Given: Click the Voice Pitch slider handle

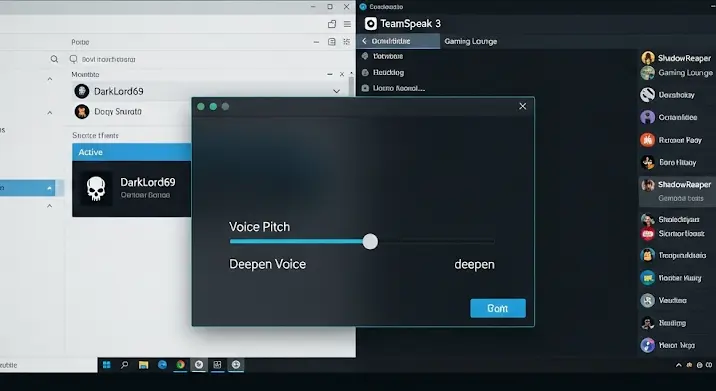Looking at the screenshot, I should coord(370,242).
